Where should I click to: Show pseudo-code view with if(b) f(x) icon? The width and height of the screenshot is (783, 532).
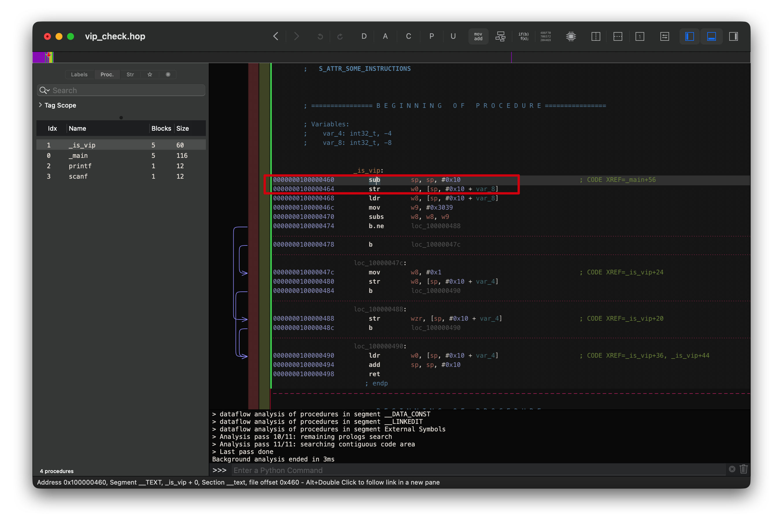(523, 36)
